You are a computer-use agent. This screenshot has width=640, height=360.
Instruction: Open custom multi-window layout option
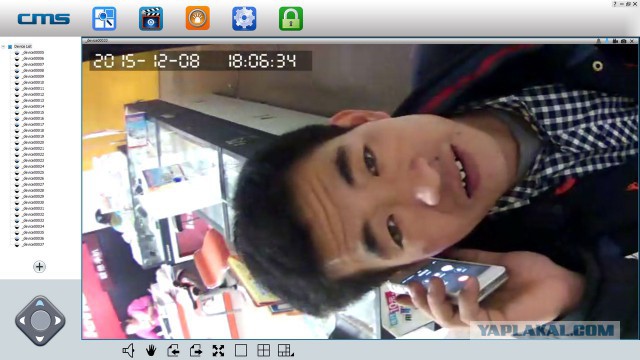point(286,351)
